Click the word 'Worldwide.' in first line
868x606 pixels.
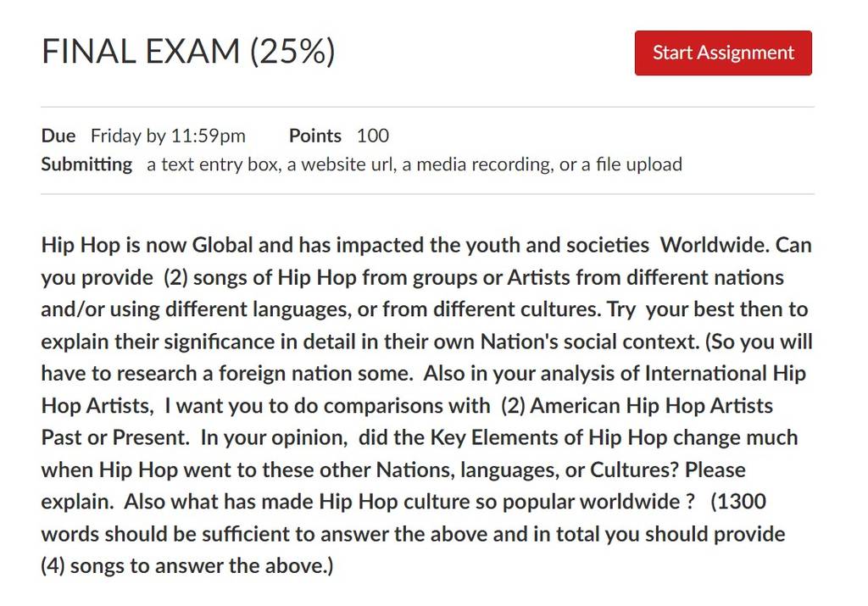tap(715, 245)
